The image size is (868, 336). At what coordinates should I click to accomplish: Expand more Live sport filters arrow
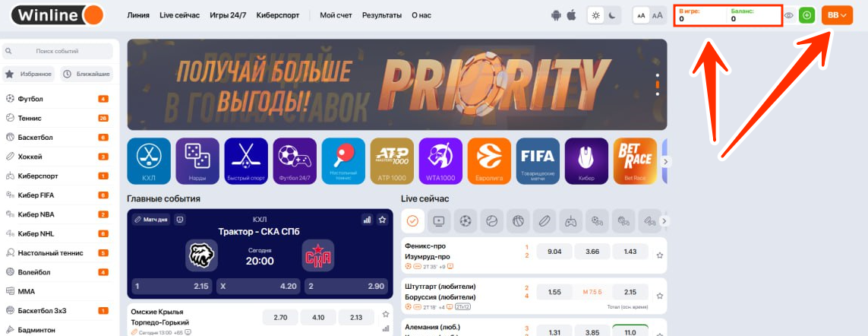click(665, 220)
